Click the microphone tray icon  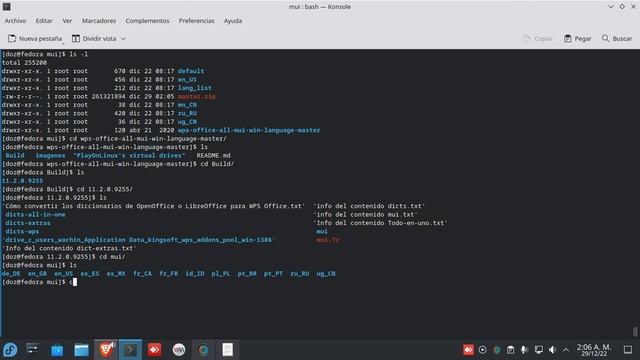pos(524,350)
